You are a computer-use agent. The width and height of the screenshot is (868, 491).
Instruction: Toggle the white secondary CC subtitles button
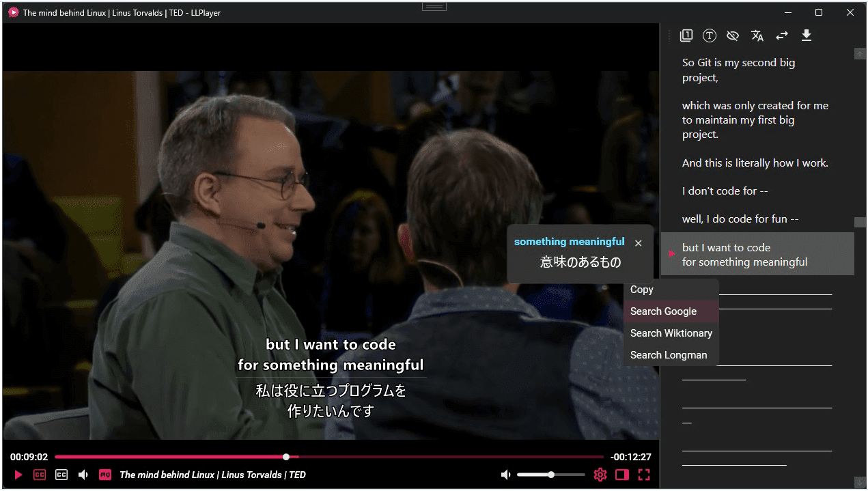[61, 475]
